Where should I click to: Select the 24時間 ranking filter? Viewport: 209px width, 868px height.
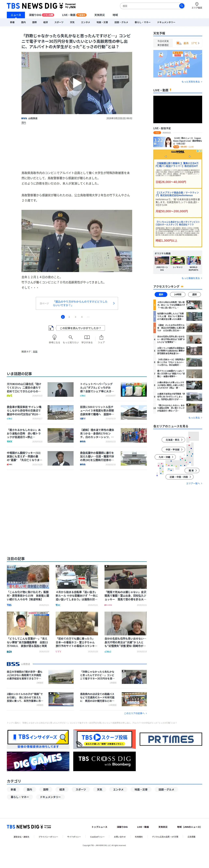pyautogui.click(x=178, y=294)
